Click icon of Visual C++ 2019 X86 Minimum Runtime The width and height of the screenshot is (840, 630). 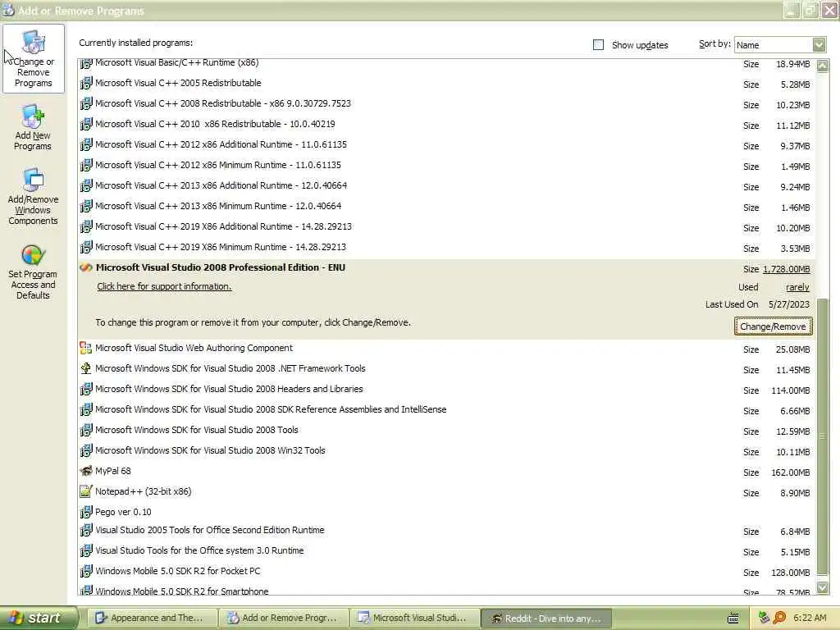[85, 248]
